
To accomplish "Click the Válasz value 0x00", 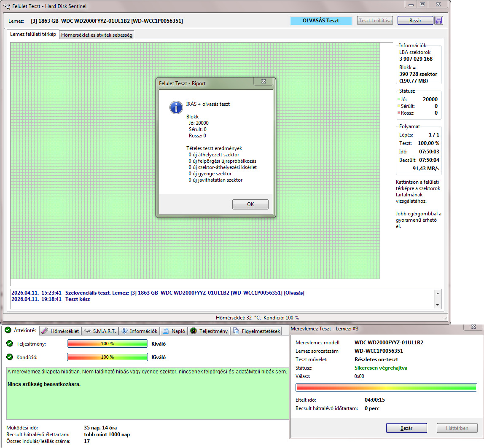I will point(359,376).
